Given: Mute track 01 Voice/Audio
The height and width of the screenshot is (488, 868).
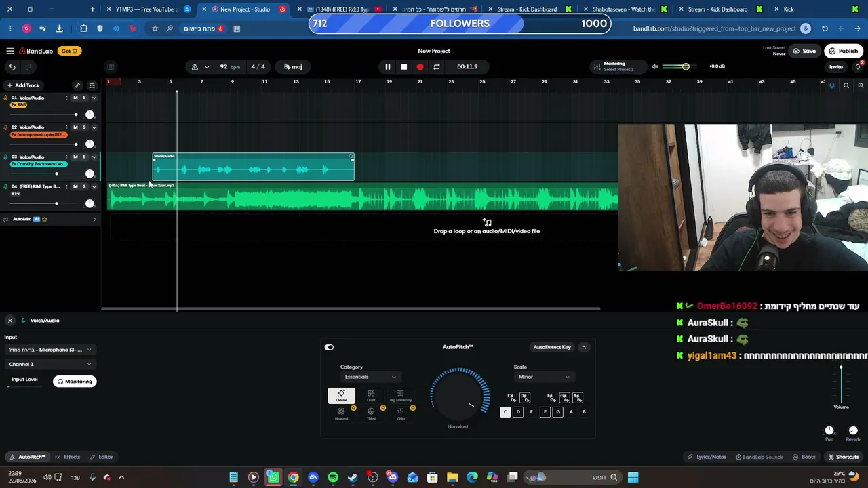Looking at the screenshot, I should pyautogui.click(x=75, y=98).
